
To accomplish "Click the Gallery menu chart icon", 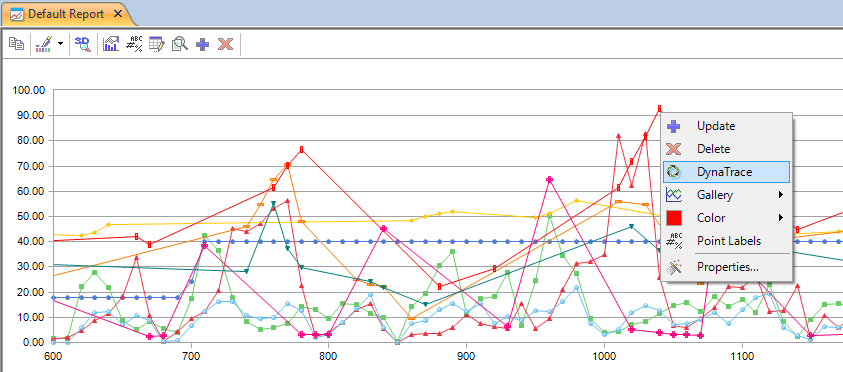I will click(674, 195).
